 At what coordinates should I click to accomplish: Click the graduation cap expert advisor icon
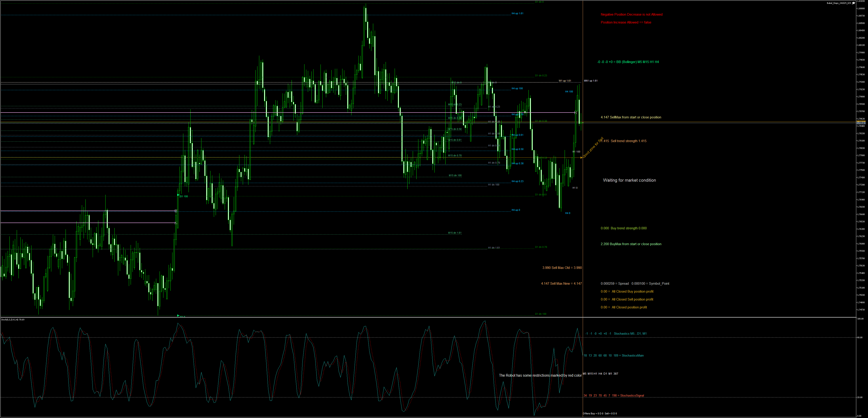tap(854, 3)
